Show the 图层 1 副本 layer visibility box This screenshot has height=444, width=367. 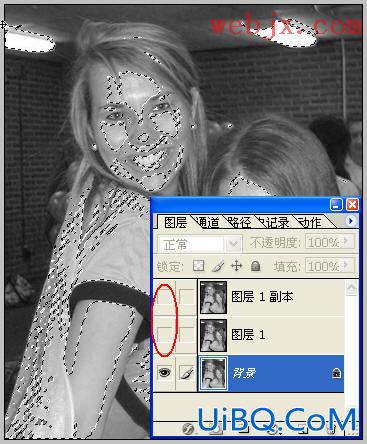point(164,296)
